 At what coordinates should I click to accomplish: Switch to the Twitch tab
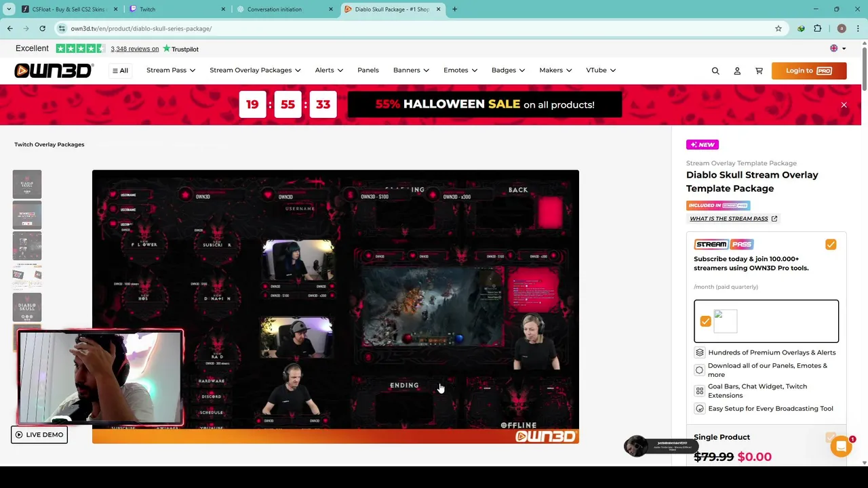click(176, 9)
